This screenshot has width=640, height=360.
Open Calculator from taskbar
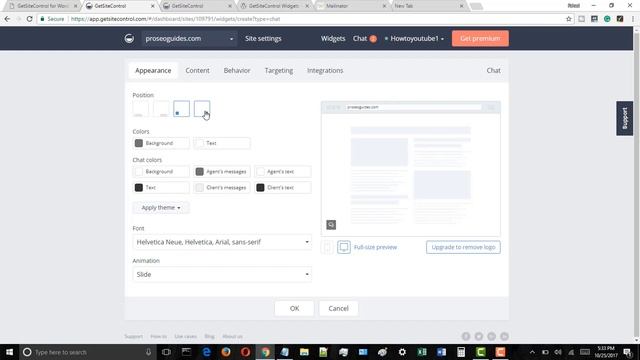click(461, 352)
